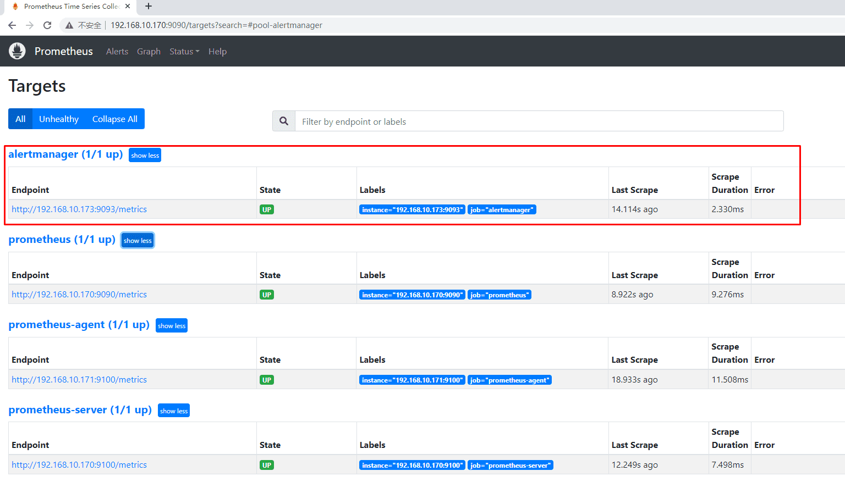Click the 18.933s ago last scrape value
Image resolution: width=845 pixels, height=504 pixels.
(x=635, y=380)
